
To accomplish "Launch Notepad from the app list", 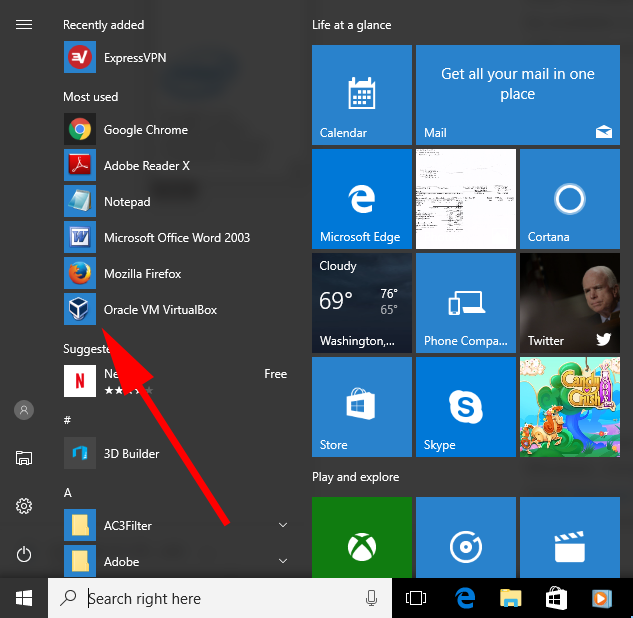I will (176, 201).
